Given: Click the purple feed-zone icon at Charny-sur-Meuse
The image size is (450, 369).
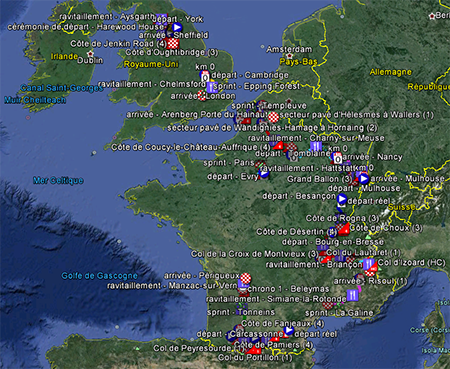Looking at the screenshot, I should click(315, 146).
